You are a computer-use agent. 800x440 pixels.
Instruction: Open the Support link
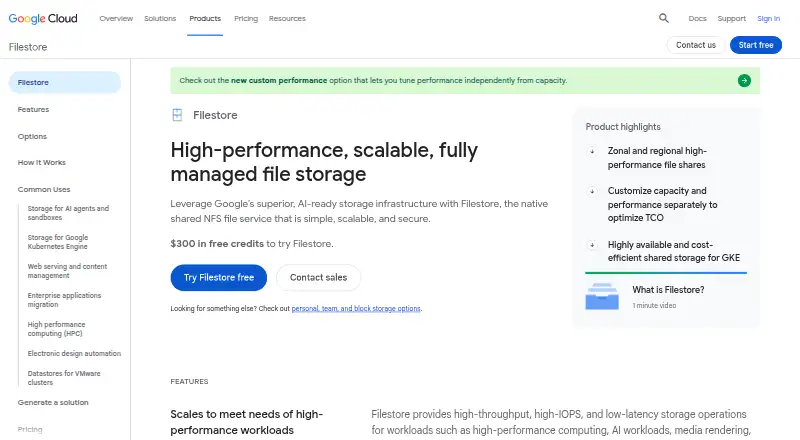pos(731,18)
